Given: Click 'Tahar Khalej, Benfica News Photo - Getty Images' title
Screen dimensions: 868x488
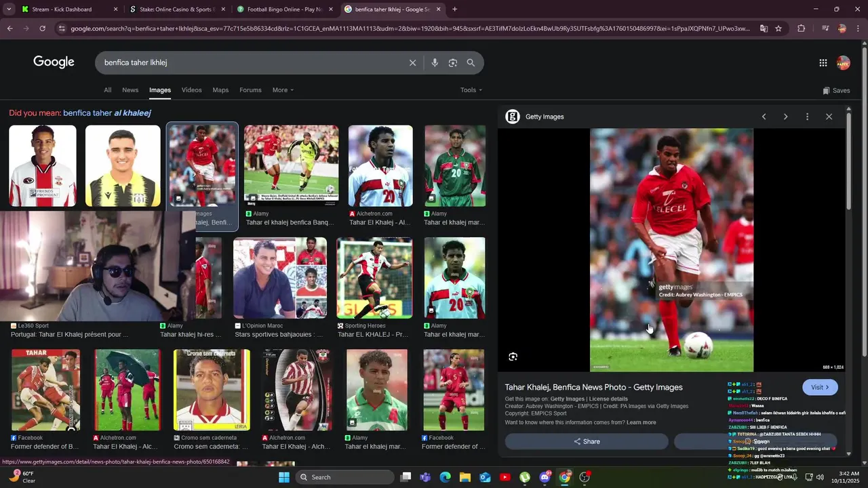Looking at the screenshot, I should pyautogui.click(x=593, y=387).
